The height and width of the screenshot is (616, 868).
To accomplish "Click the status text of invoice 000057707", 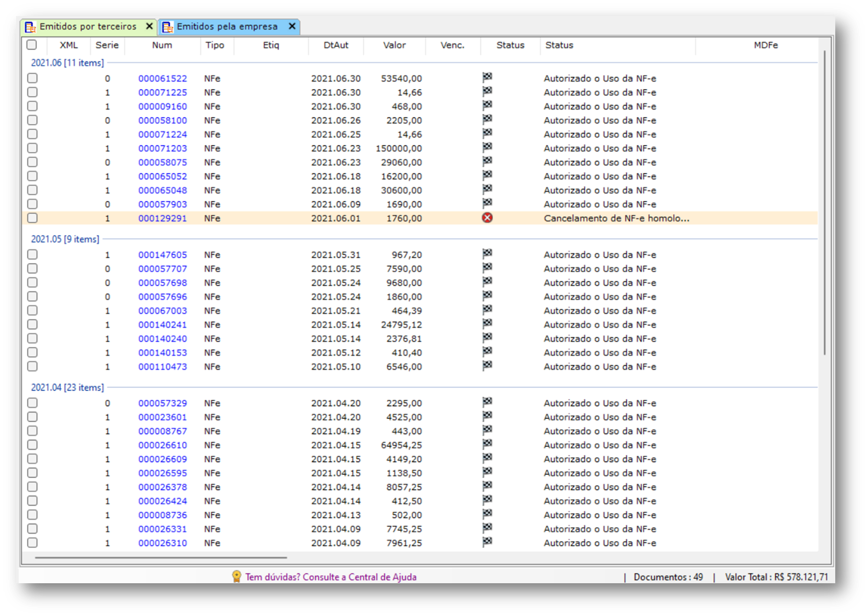I will tap(600, 269).
